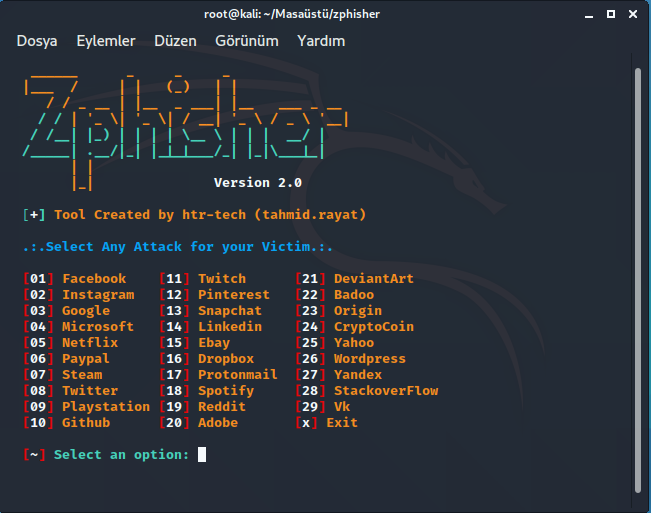Click the [29] number label
The height and width of the screenshot is (513, 651).
pyautogui.click(x=310, y=407)
